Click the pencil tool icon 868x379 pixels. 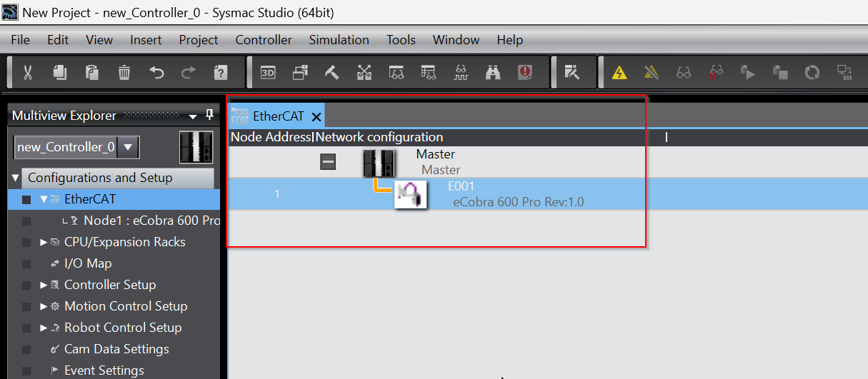(572, 72)
